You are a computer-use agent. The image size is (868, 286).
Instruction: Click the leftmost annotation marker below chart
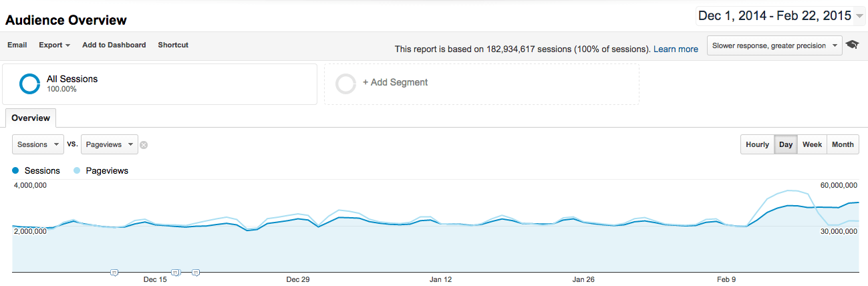pyautogui.click(x=114, y=273)
